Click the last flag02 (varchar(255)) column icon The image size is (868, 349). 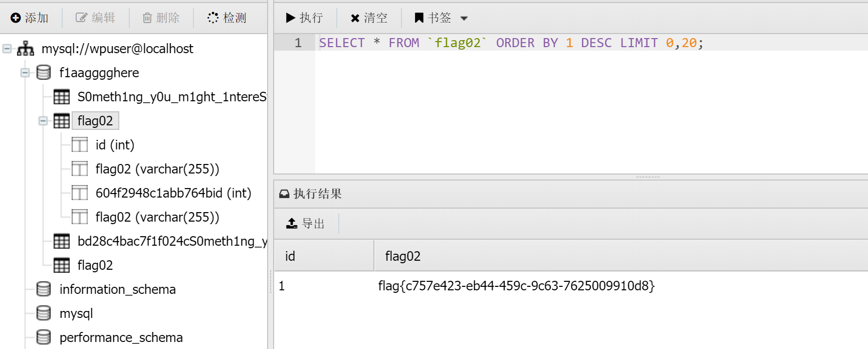click(x=80, y=217)
